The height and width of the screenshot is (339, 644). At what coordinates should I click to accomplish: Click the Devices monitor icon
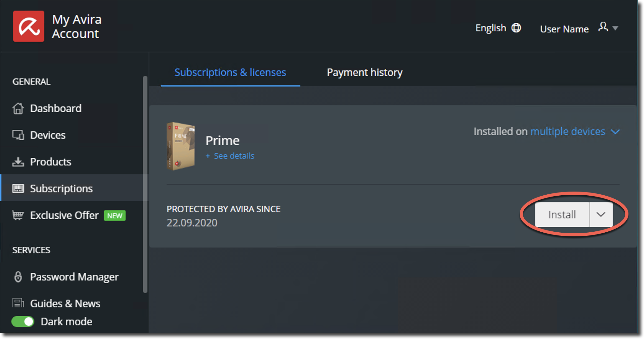[18, 135]
